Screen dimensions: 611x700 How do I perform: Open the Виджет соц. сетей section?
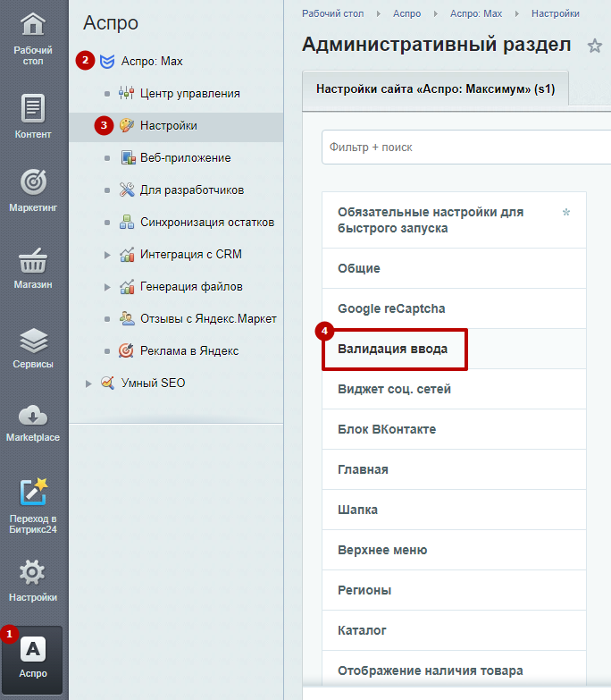click(x=454, y=389)
